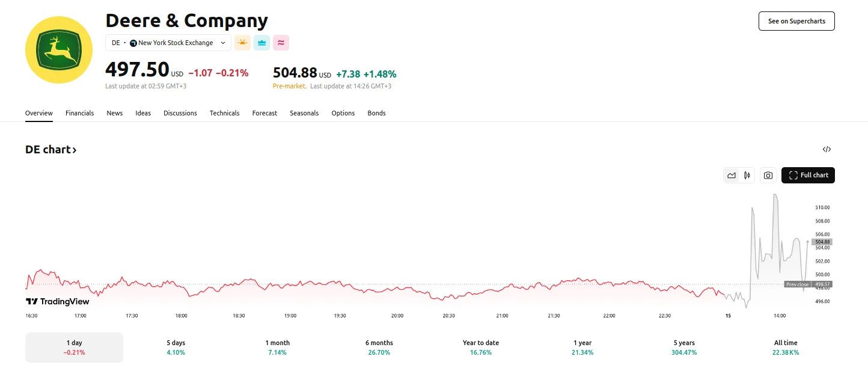Switch to the 1 month range

(277, 348)
